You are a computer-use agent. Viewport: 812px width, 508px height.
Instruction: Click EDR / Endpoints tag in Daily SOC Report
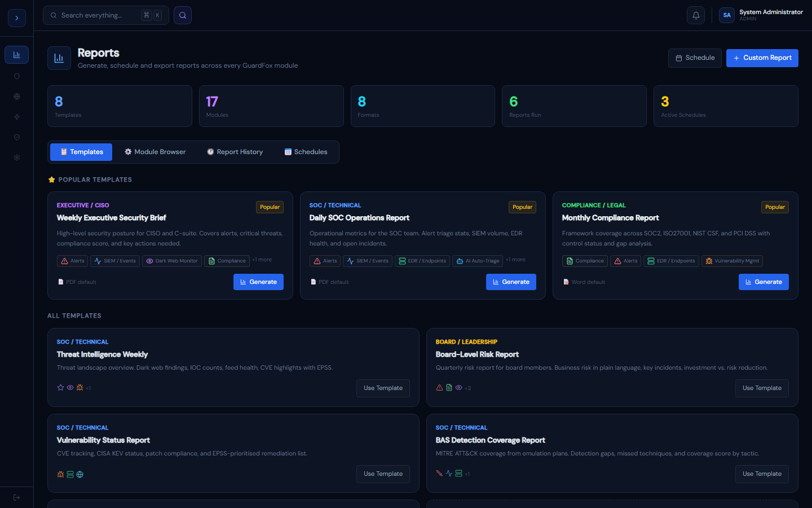(422, 261)
